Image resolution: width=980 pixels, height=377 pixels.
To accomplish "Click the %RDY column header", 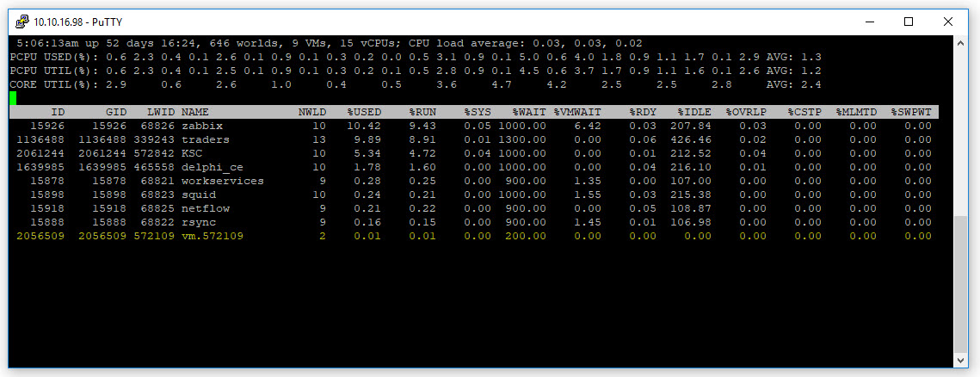I will coord(643,112).
